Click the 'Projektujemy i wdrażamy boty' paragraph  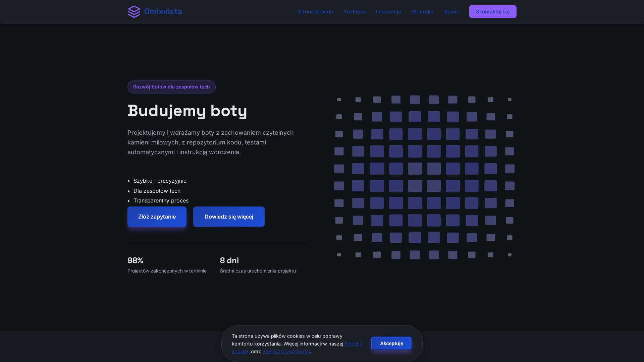(211, 142)
